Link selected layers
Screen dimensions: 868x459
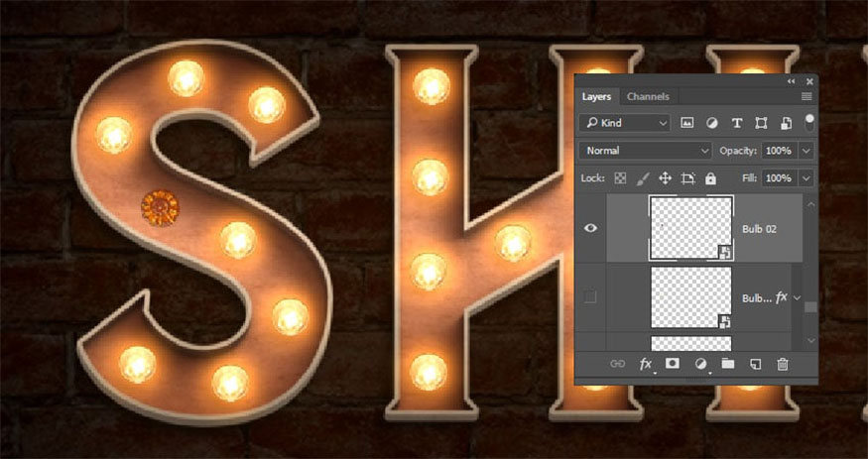617,364
